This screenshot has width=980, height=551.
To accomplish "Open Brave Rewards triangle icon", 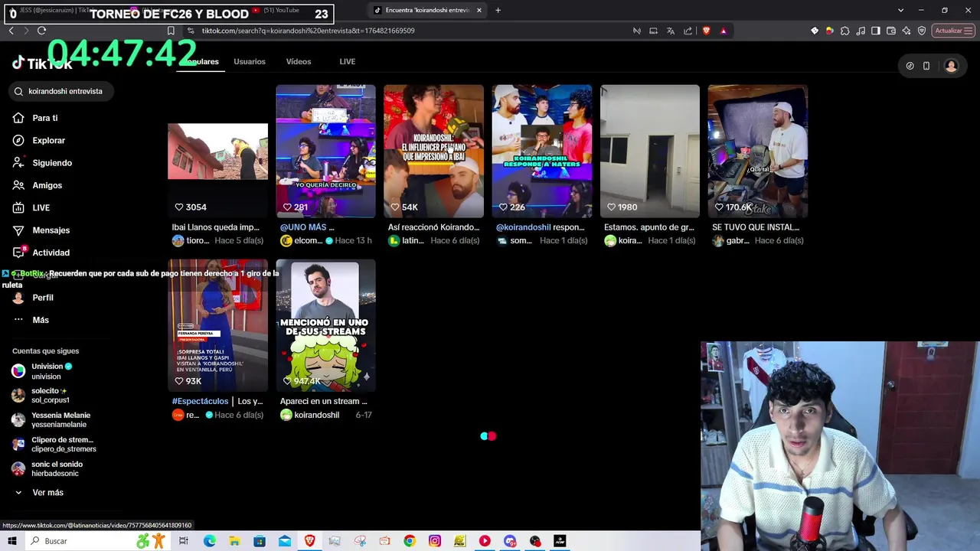I will (724, 31).
